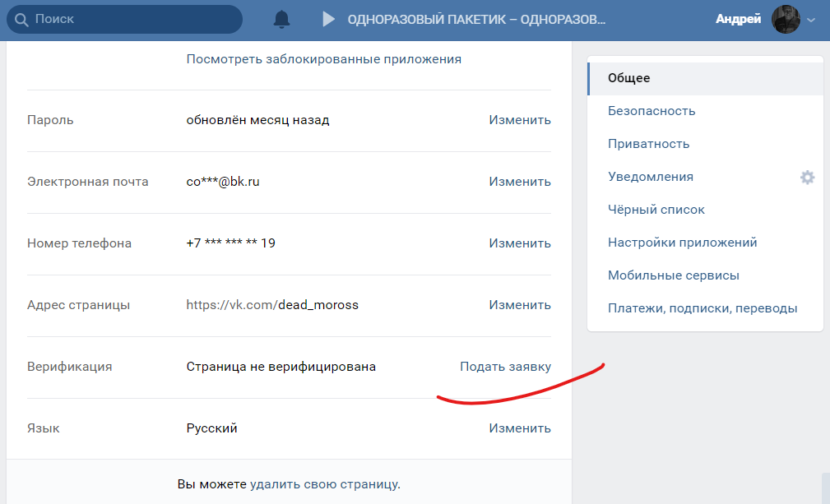This screenshot has width=830, height=504.
Task: Click the masked phone number text
Action: 231,243
